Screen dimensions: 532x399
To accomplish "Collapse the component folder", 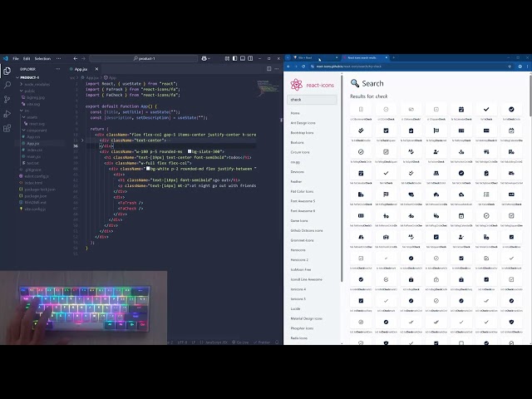I will 24,131.
